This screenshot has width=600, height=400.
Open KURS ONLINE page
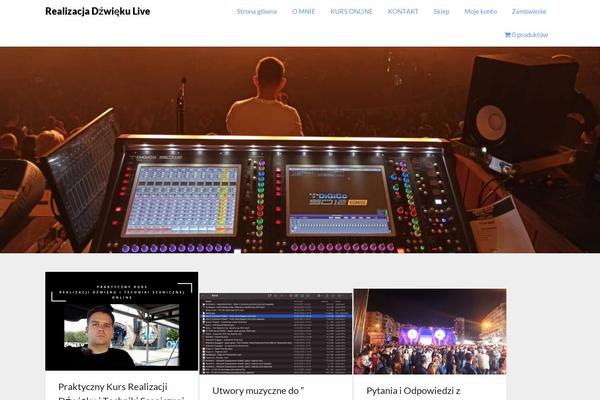(351, 11)
